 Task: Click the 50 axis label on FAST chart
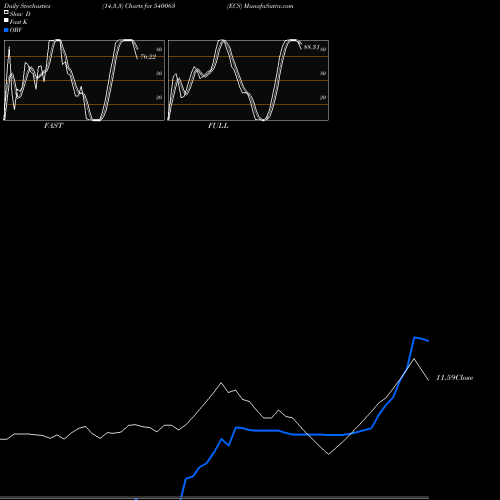click(x=159, y=73)
